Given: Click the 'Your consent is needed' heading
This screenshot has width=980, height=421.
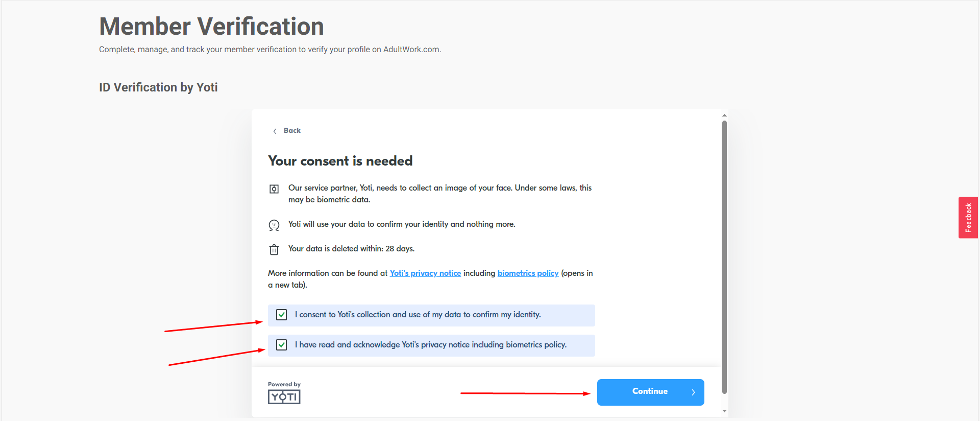Looking at the screenshot, I should [x=340, y=161].
